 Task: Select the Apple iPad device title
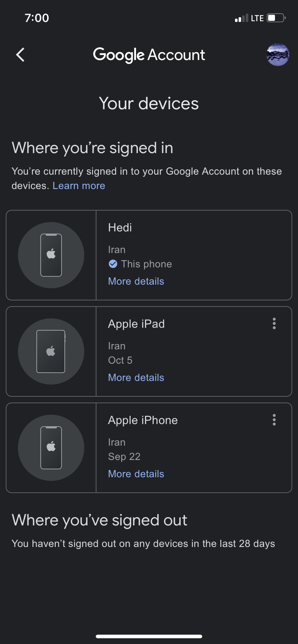[136, 324]
